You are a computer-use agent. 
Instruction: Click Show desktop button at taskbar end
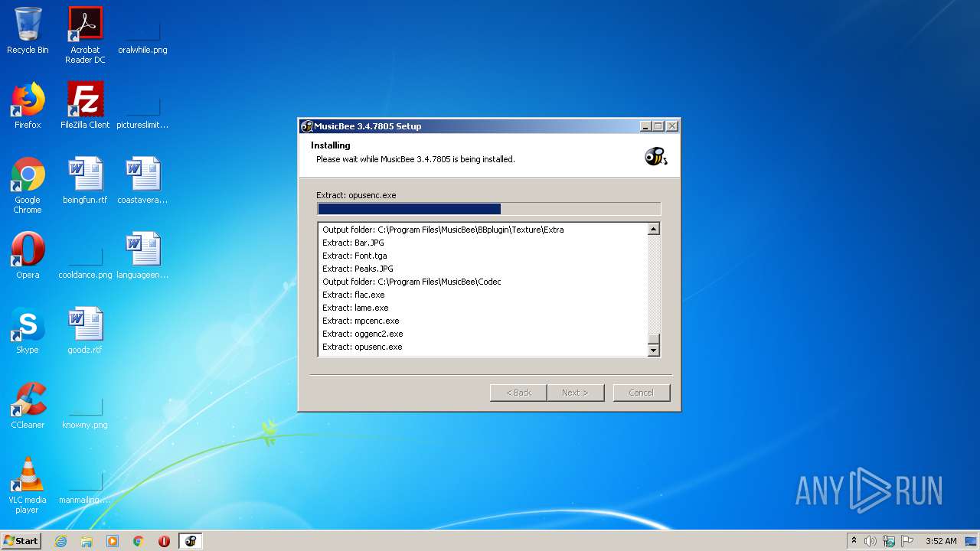click(x=971, y=541)
